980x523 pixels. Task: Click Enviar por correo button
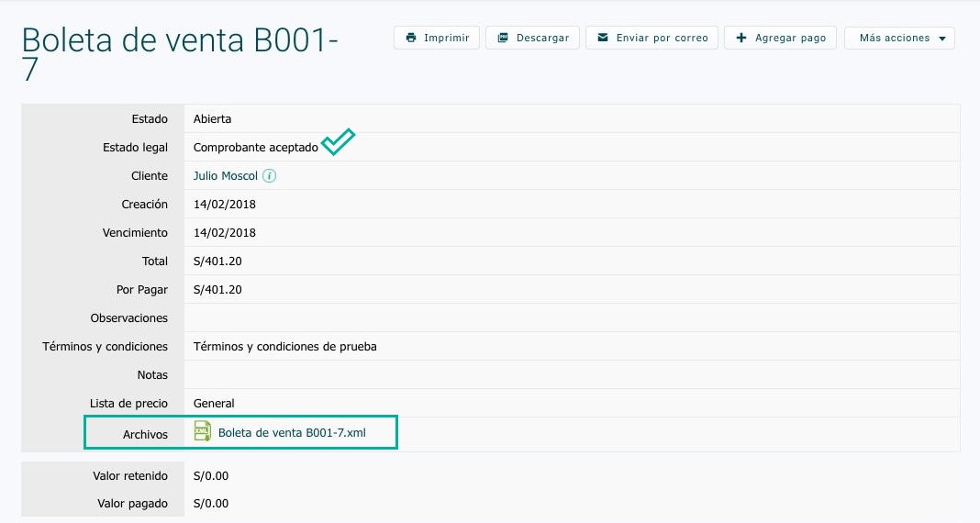[x=651, y=38]
